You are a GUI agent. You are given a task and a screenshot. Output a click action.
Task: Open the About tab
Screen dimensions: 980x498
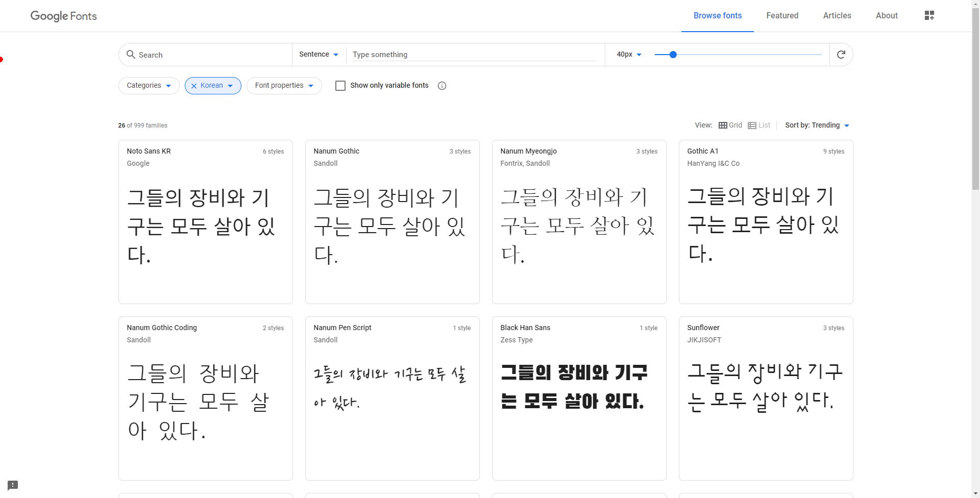887,16
